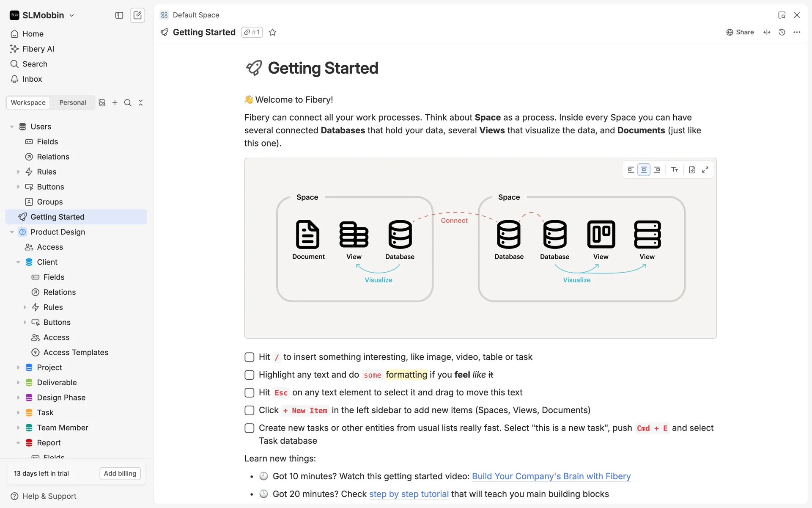Collapse the Users tree node

click(12, 127)
